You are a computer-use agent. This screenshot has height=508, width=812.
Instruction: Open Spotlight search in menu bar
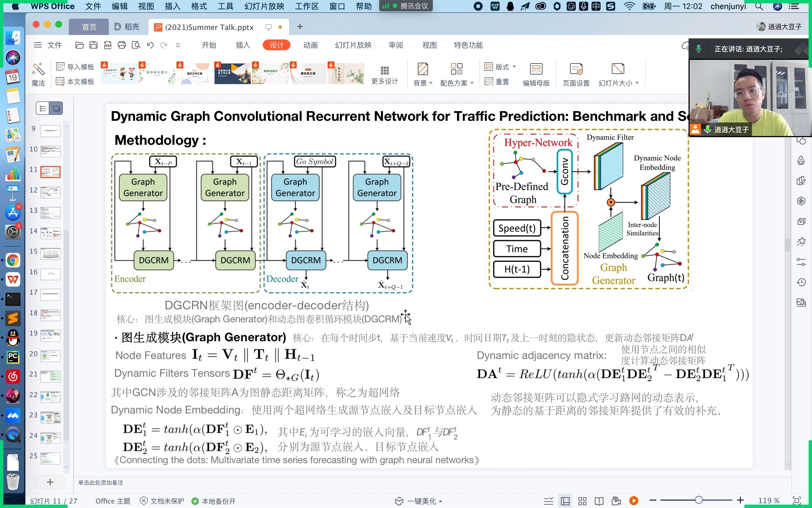[759, 6]
